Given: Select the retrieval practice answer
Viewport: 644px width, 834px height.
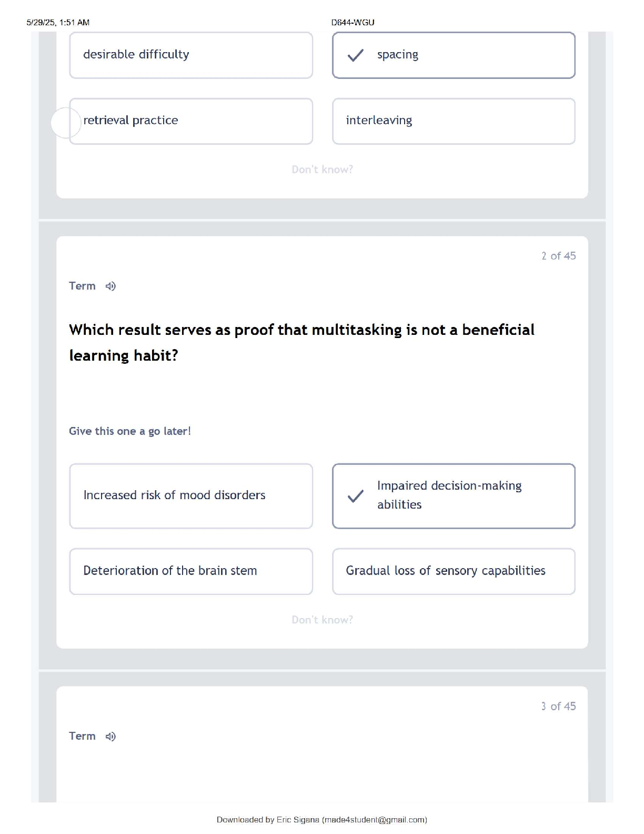Looking at the screenshot, I should click(x=191, y=121).
